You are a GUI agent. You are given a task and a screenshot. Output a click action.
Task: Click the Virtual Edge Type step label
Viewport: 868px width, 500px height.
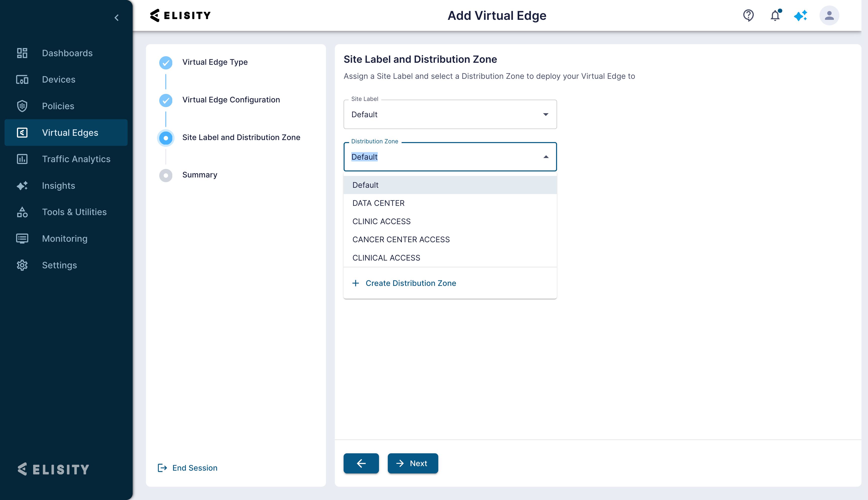(x=215, y=62)
